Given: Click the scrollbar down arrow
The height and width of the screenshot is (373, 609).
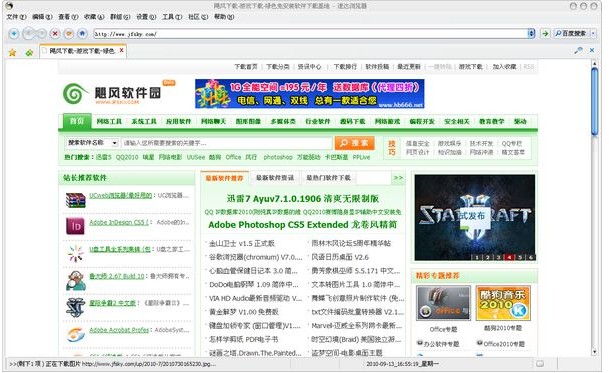Looking at the screenshot, I should (594, 352).
